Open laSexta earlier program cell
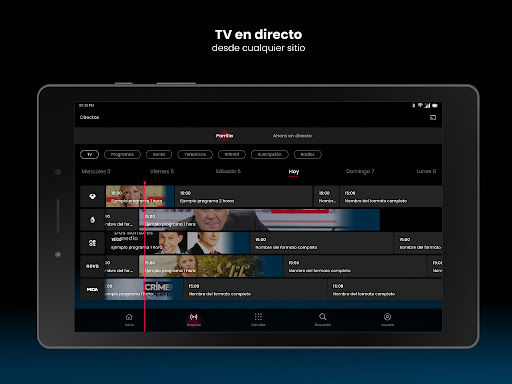Screen dimensions: 512x384 tap(121, 220)
